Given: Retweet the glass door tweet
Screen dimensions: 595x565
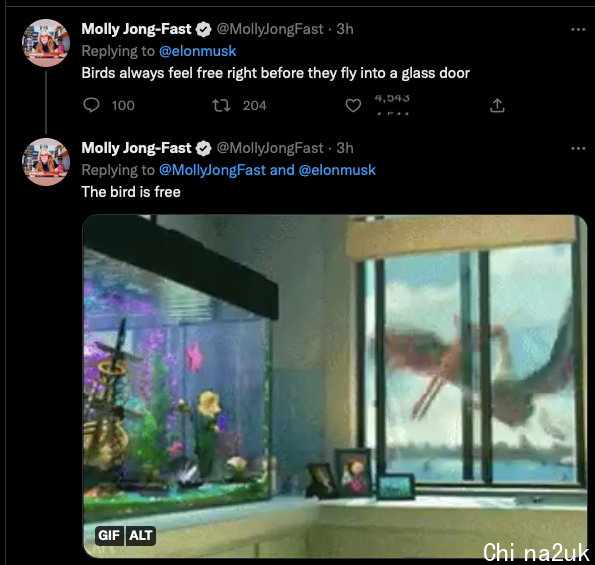Looking at the screenshot, I should 221,105.
